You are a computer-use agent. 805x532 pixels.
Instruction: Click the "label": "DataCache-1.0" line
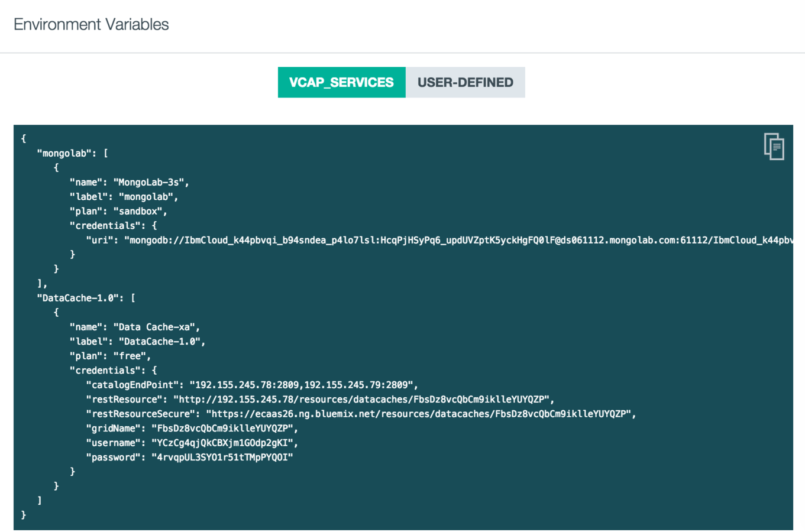[x=138, y=342]
